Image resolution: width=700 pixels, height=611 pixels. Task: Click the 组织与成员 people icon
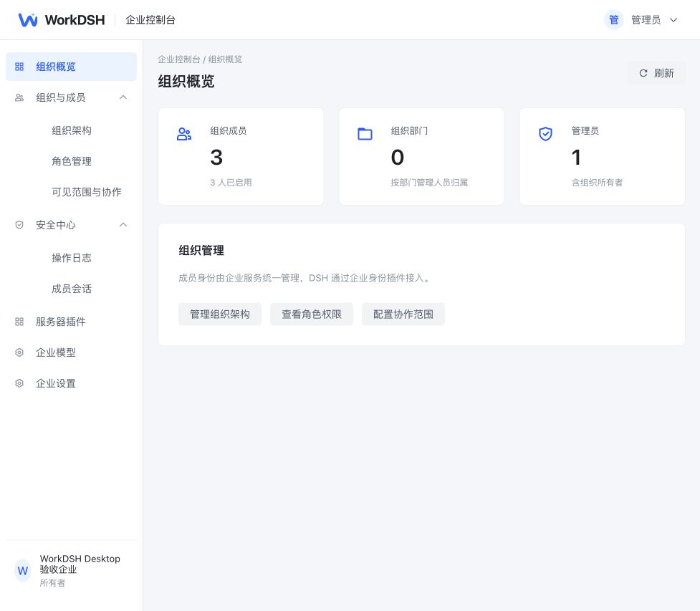pos(19,97)
